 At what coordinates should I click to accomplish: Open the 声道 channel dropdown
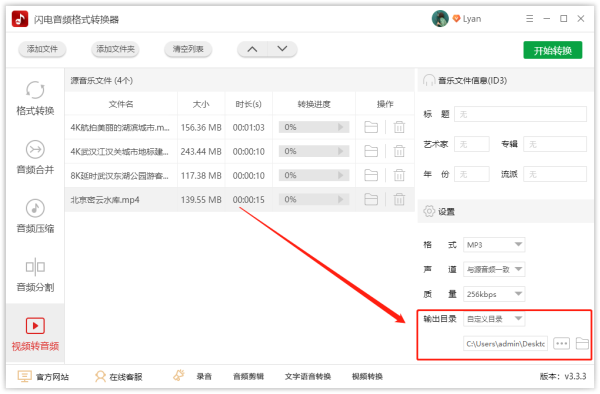494,269
